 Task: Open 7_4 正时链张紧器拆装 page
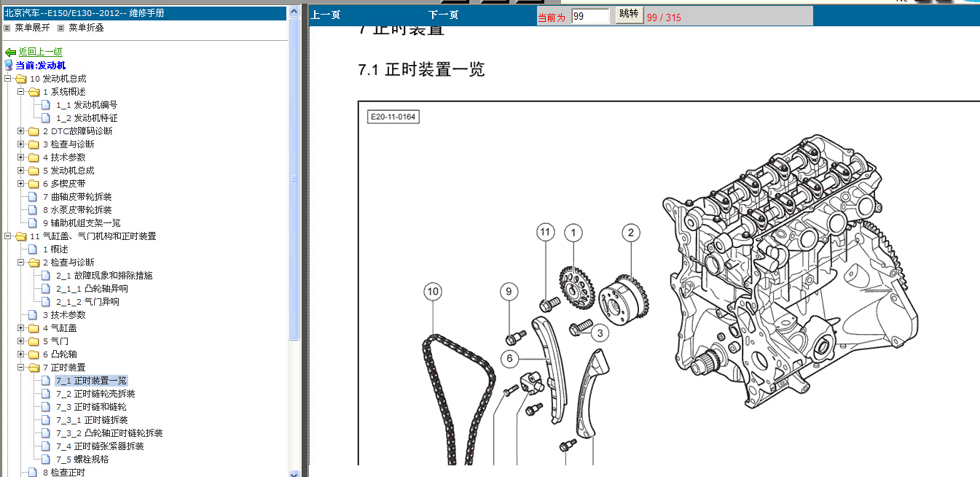point(100,446)
